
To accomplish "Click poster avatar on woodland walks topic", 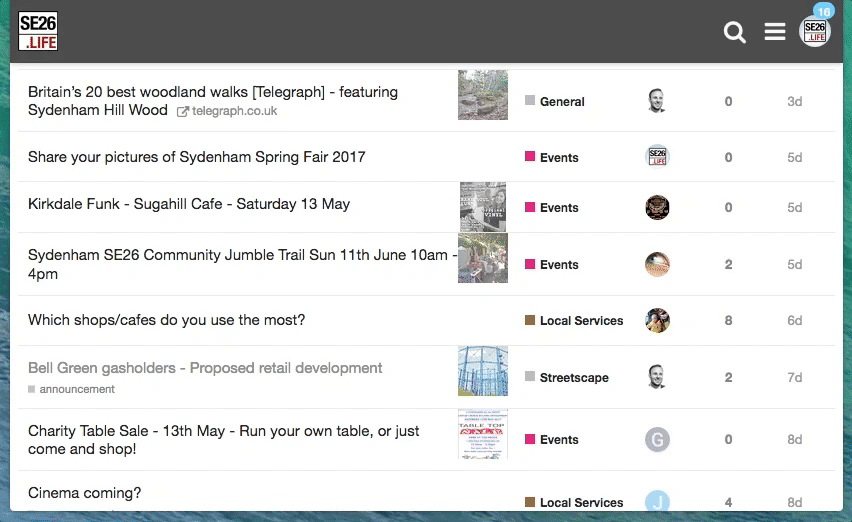I will [x=657, y=101].
